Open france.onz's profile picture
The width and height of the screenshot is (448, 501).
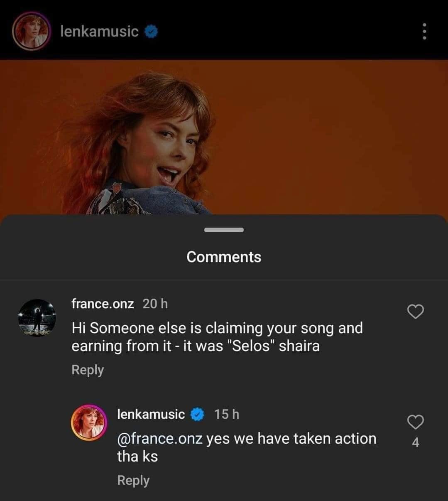(x=37, y=318)
